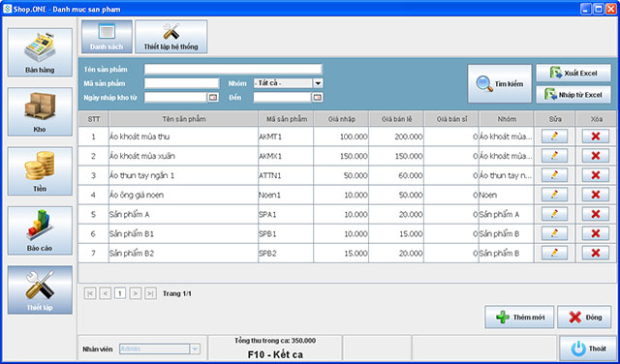Exit the app with Thoát
Image resolution: width=620 pixels, height=364 pixels.
pyautogui.click(x=588, y=349)
